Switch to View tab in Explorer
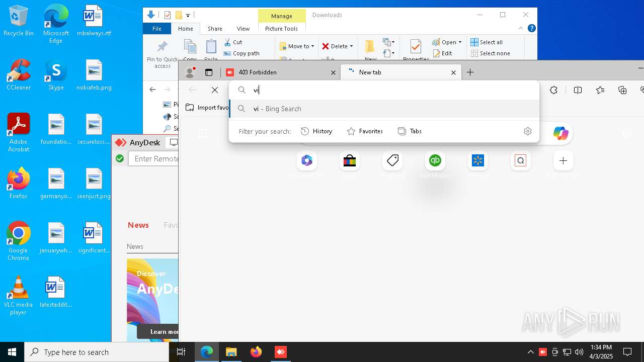Image resolution: width=644 pixels, height=362 pixels. (x=243, y=29)
